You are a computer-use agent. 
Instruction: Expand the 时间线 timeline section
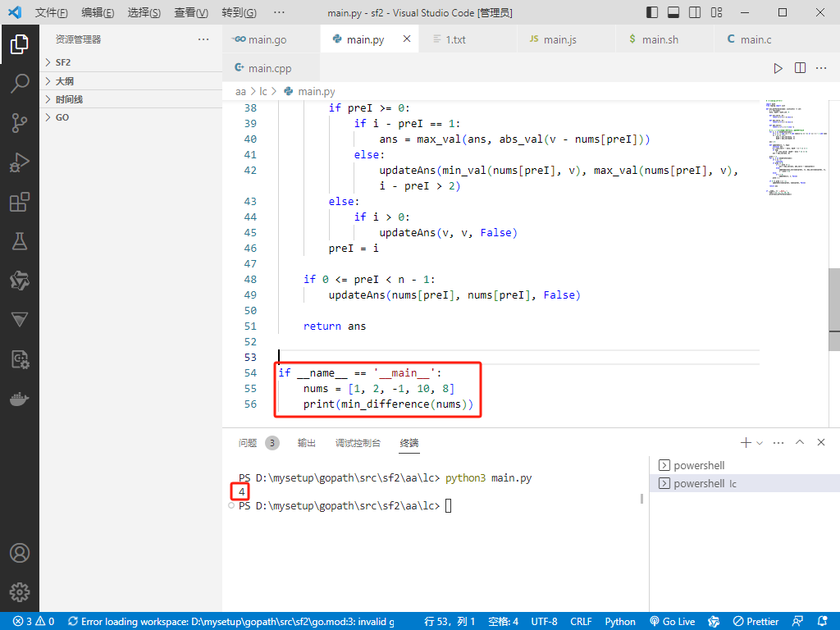130,99
